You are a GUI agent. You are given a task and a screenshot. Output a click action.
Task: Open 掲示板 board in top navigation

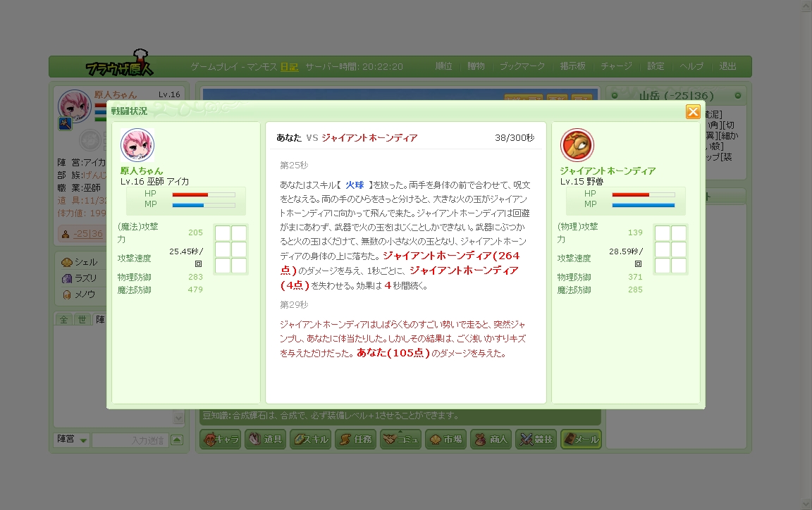(x=573, y=66)
